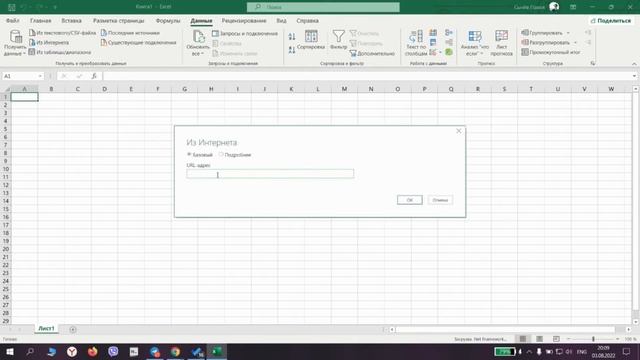
Task: Select the Подробнее radio button
Action: [221, 154]
